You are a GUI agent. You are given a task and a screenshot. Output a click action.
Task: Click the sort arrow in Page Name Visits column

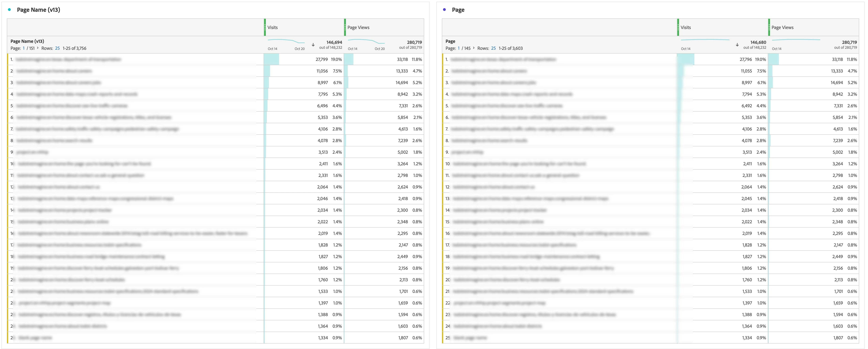tap(313, 45)
